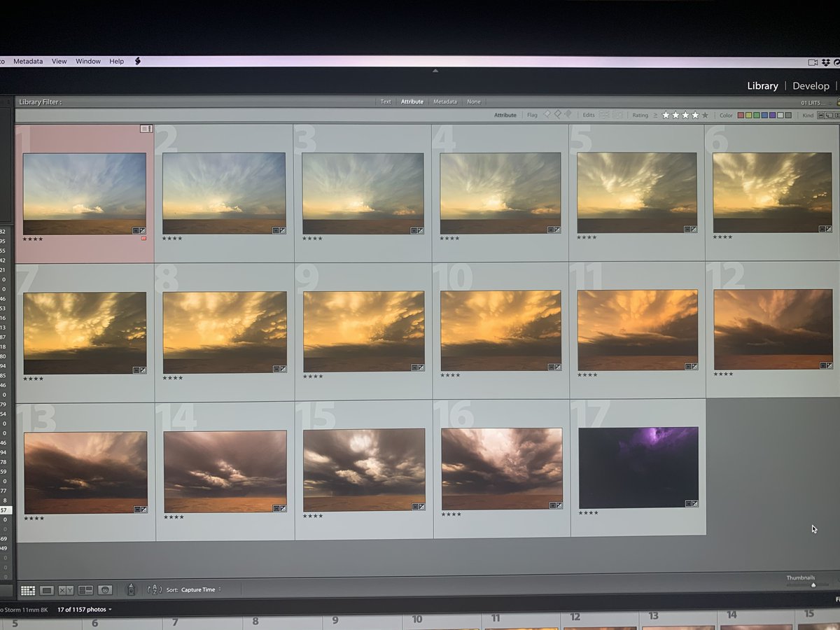The image size is (840, 630).
Task: Enable the flagged photos filter
Action: pyautogui.click(x=547, y=115)
